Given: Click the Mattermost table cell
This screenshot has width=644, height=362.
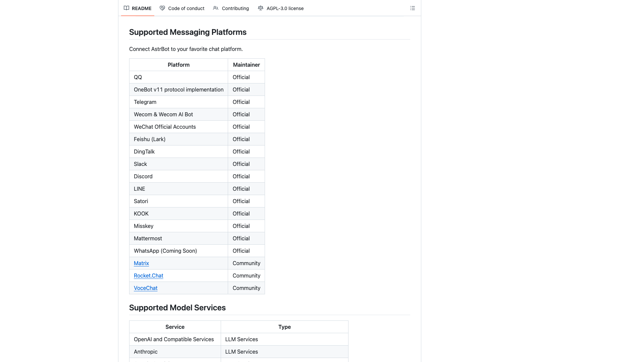Looking at the screenshot, I should [x=178, y=238].
